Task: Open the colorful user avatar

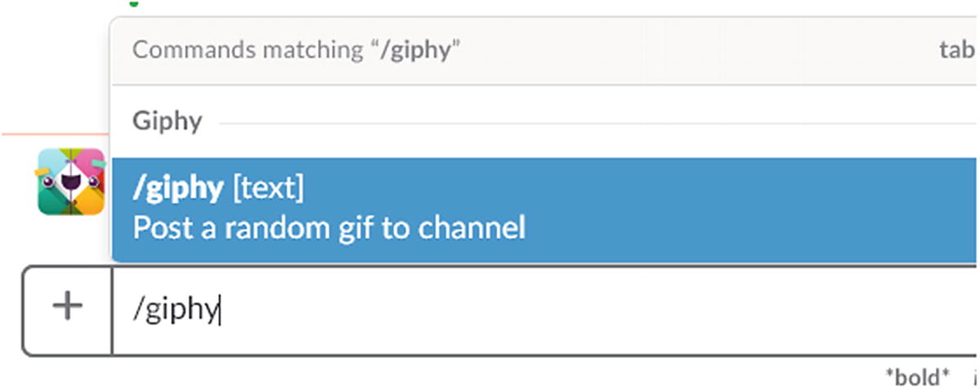Action: (71, 181)
